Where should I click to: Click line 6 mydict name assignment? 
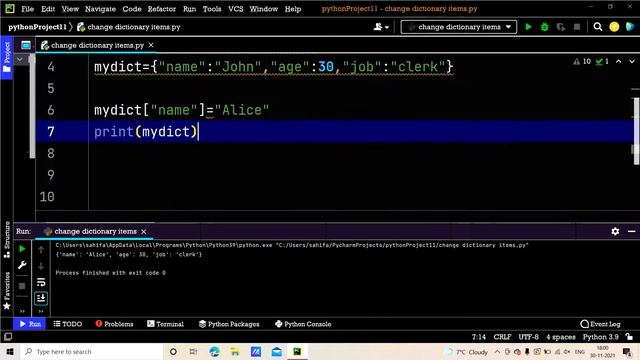(x=182, y=110)
